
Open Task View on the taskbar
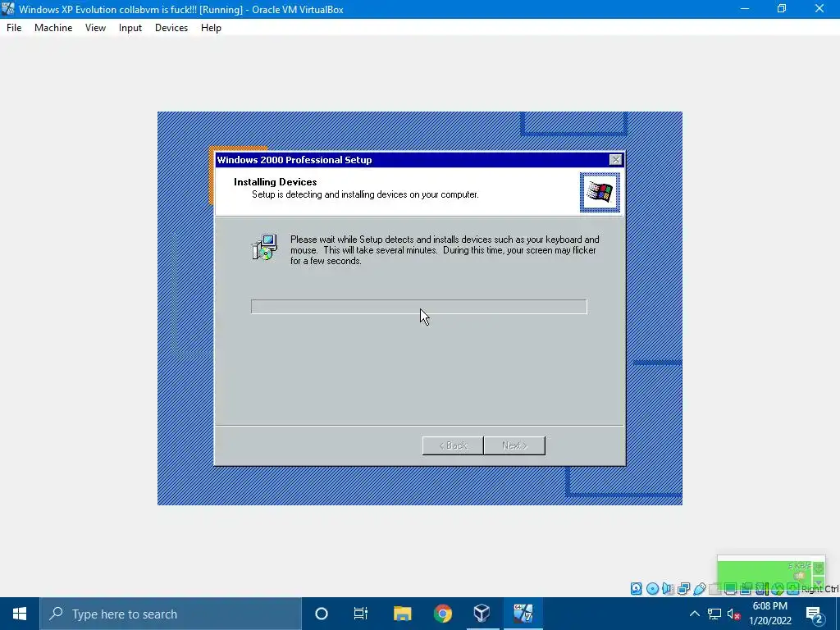pyautogui.click(x=361, y=614)
